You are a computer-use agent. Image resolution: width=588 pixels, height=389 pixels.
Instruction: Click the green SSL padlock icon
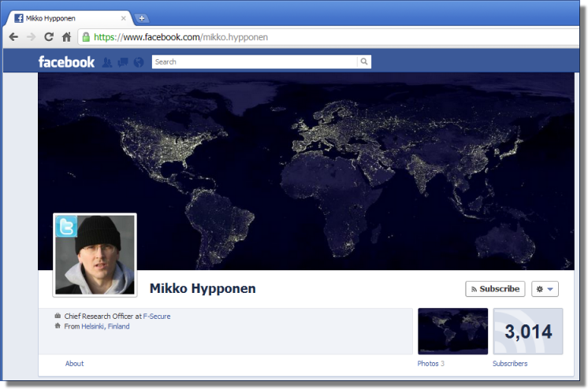pos(86,37)
